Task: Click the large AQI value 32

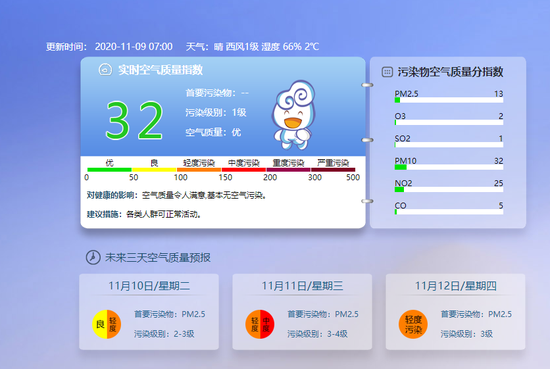Action: tap(134, 120)
